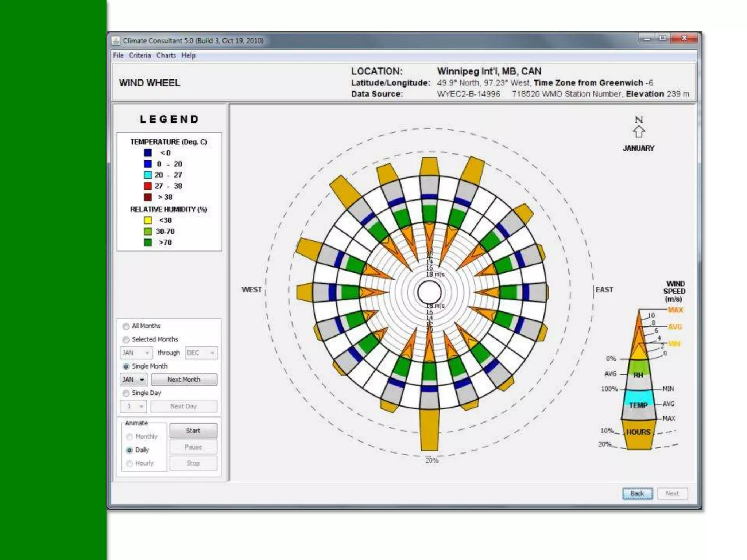747x560 pixels.
Task: Click the cyan 20-27 temperature legend square
Action: coord(148,175)
